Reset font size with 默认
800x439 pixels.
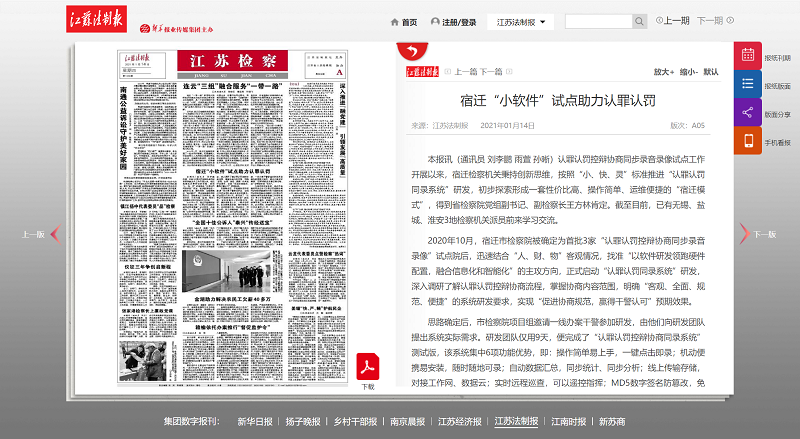pyautogui.click(x=711, y=72)
